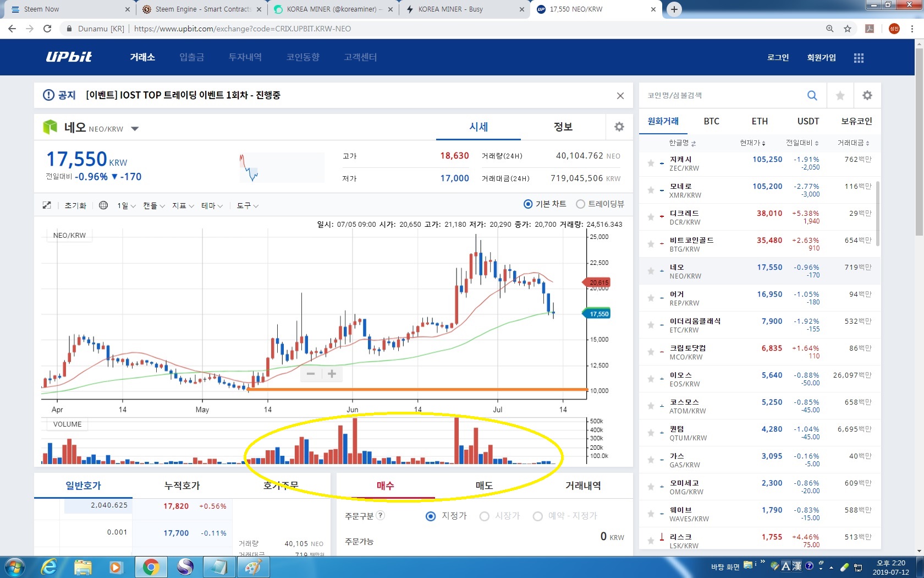Close the IOST event notice banner

tap(620, 96)
